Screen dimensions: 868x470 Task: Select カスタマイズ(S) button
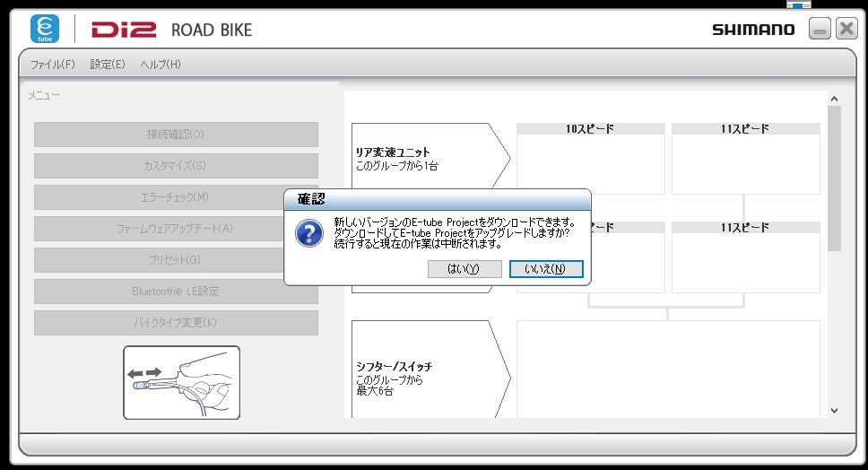pos(176,166)
